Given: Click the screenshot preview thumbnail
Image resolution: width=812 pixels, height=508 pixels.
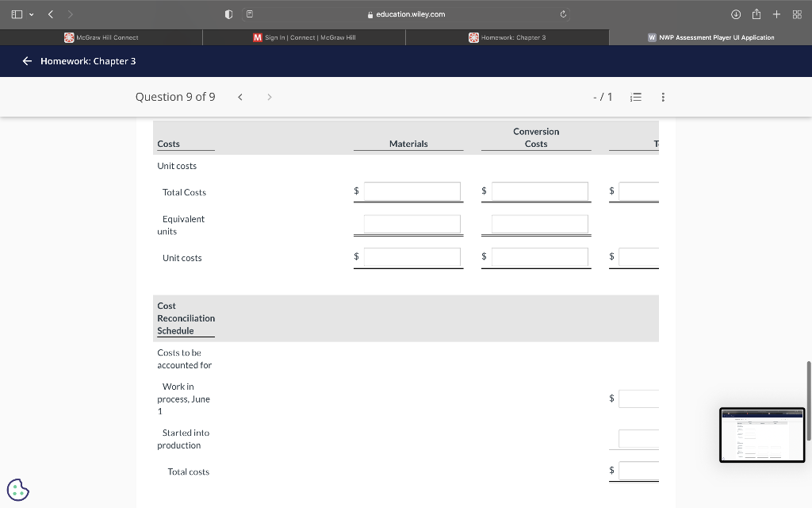Looking at the screenshot, I should [762, 435].
